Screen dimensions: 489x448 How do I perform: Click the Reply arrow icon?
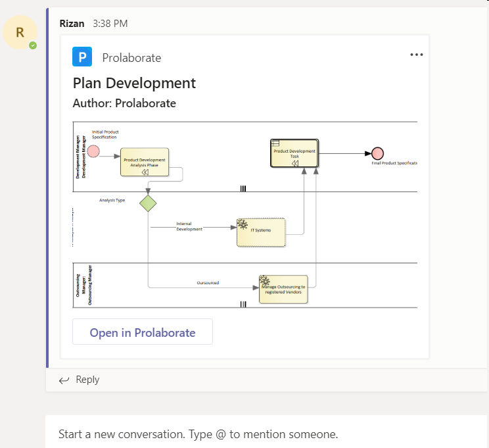(x=64, y=380)
